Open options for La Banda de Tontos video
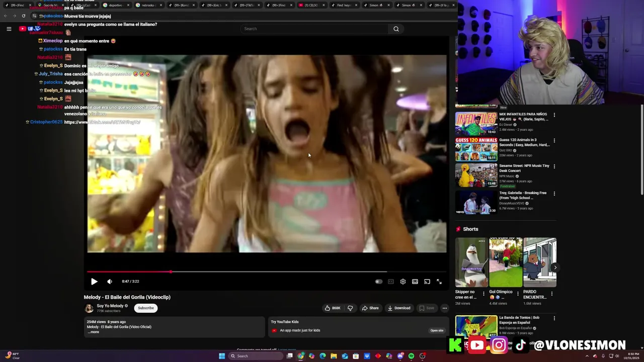This screenshot has width=644, height=362. click(554, 318)
